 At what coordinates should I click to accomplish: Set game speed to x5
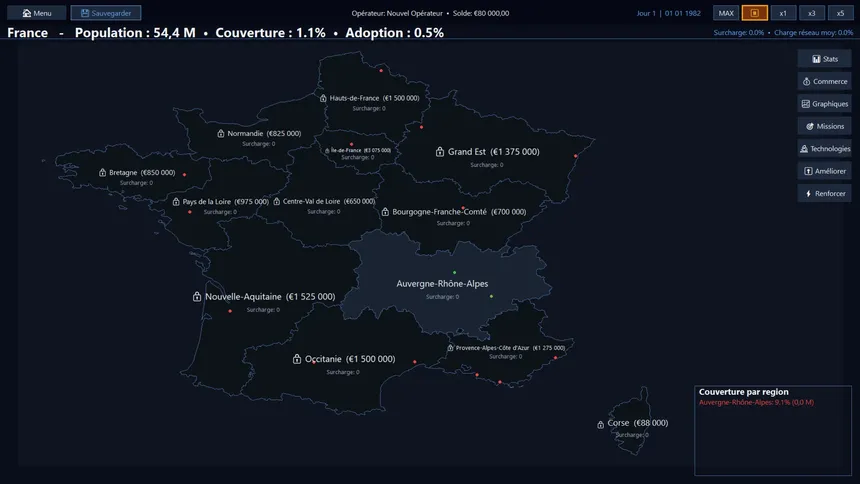[840, 13]
